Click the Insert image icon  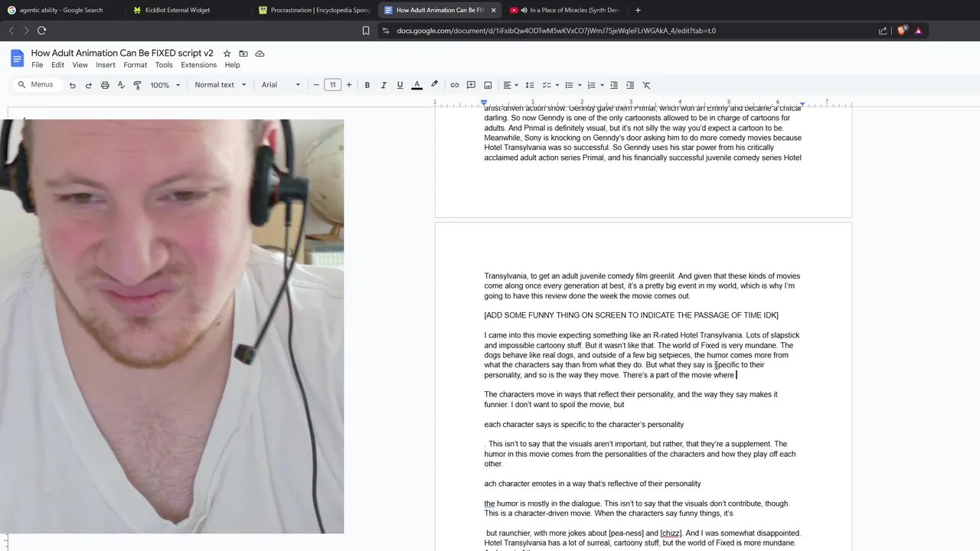tap(488, 85)
